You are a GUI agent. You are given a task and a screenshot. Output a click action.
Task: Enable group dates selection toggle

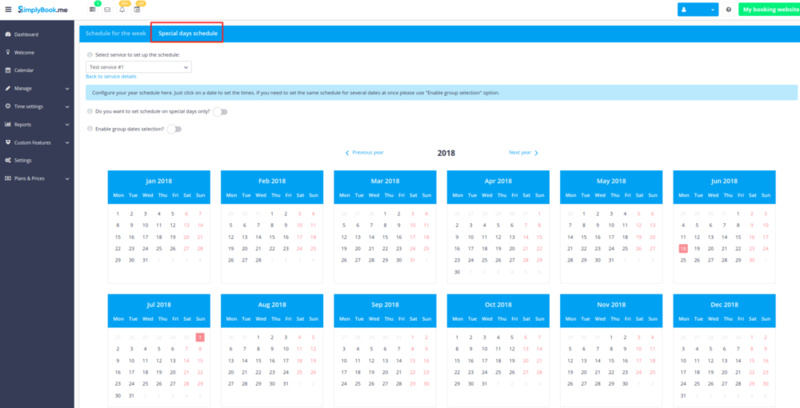click(x=175, y=129)
